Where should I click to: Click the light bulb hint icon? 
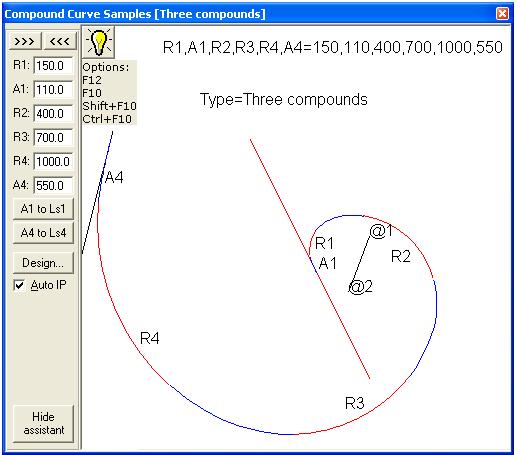tap(98, 42)
